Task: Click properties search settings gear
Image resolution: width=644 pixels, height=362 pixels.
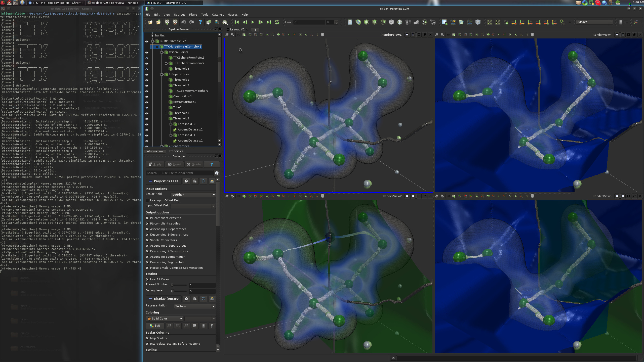Action: 217,173
